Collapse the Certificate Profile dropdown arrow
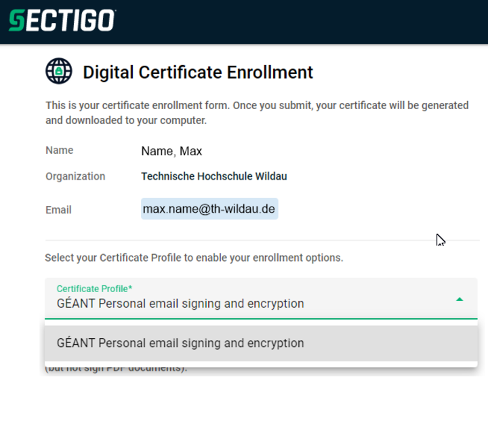This screenshot has width=488, height=448. point(460,300)
